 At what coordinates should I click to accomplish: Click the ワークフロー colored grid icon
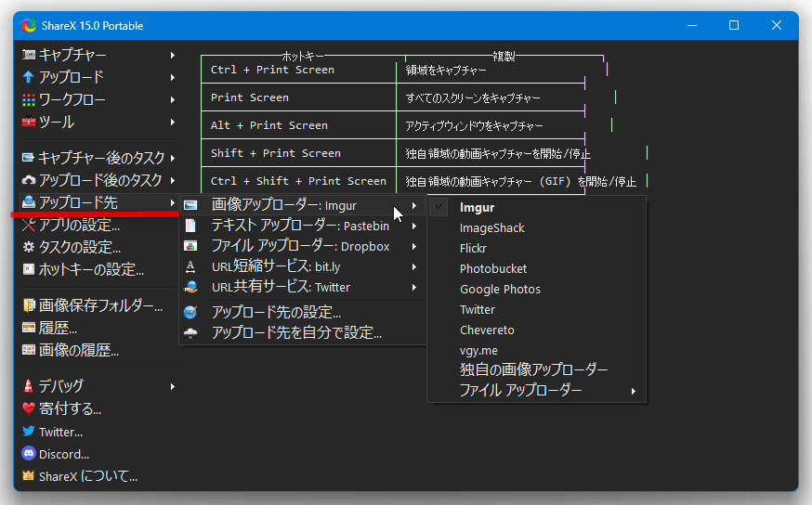(x=29, y=99)
